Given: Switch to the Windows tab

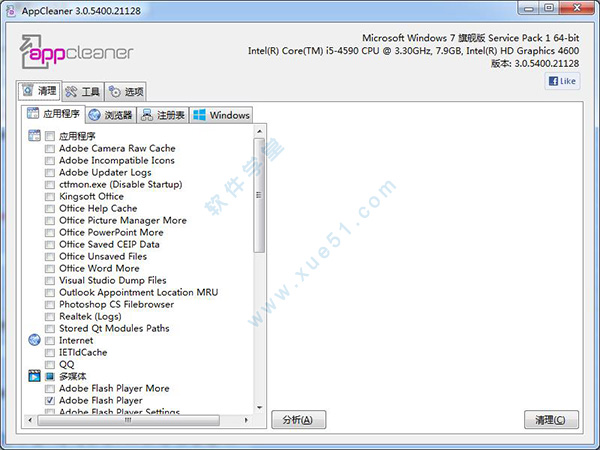Looking at the screenshot, I should (221, 115).
